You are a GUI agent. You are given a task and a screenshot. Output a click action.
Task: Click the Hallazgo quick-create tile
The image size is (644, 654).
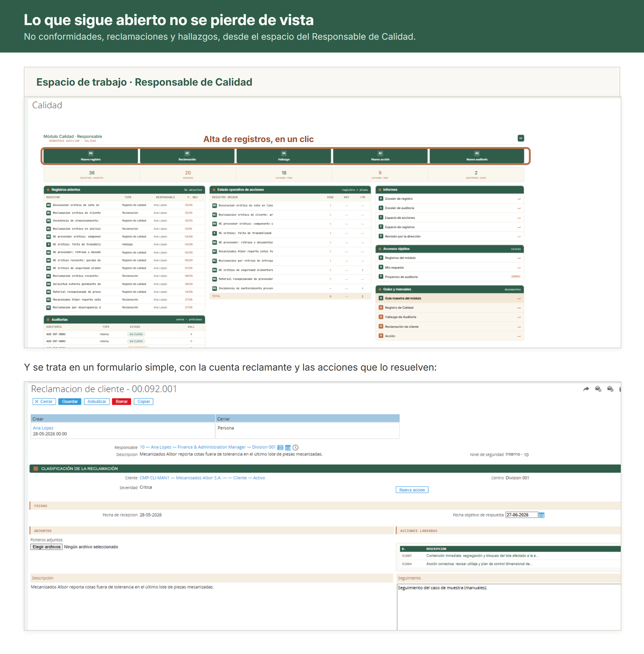(x=284, y=156)
